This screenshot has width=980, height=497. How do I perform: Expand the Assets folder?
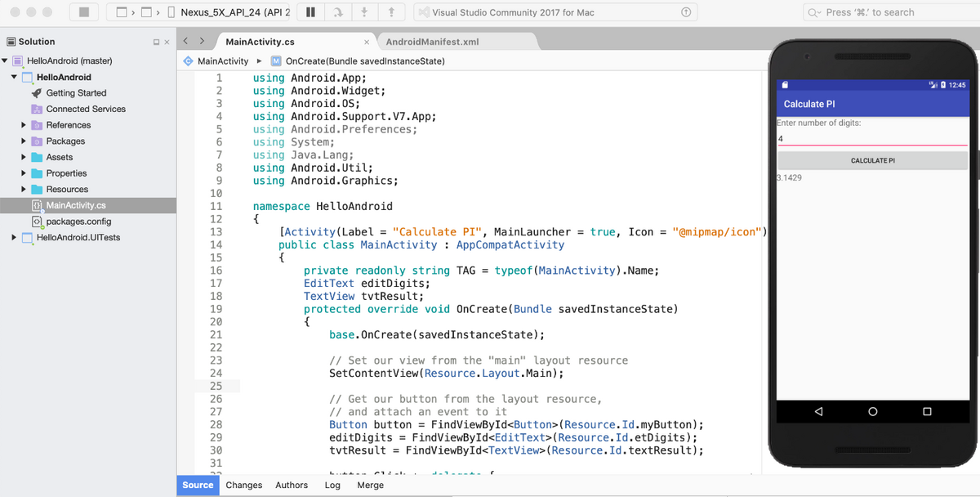click(x=24, y=157)
